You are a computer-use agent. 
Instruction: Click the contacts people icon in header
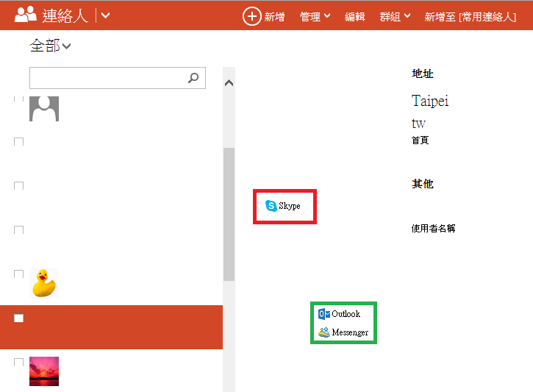pos(26,15)
